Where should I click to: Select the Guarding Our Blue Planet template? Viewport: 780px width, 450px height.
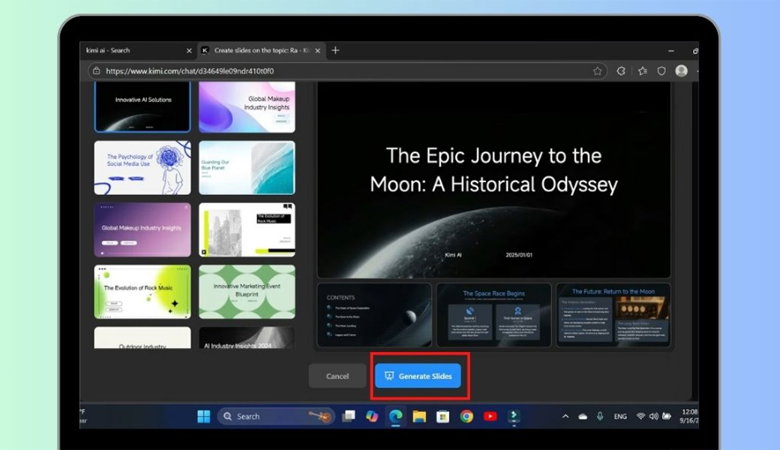coord(247,168)
